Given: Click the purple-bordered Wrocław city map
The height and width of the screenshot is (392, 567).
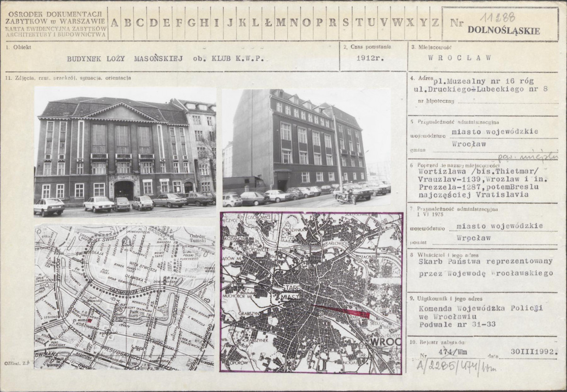Looking at the screenshot, I should pyautogui.click(x=311, y=293).
